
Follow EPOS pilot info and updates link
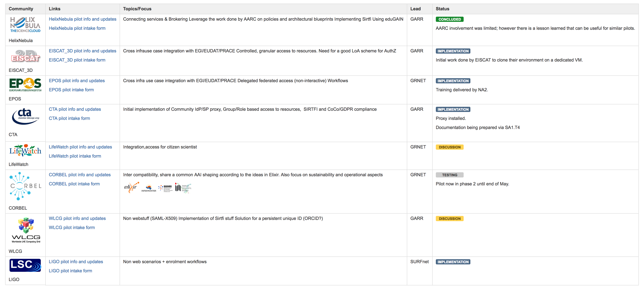pos(77,81)
